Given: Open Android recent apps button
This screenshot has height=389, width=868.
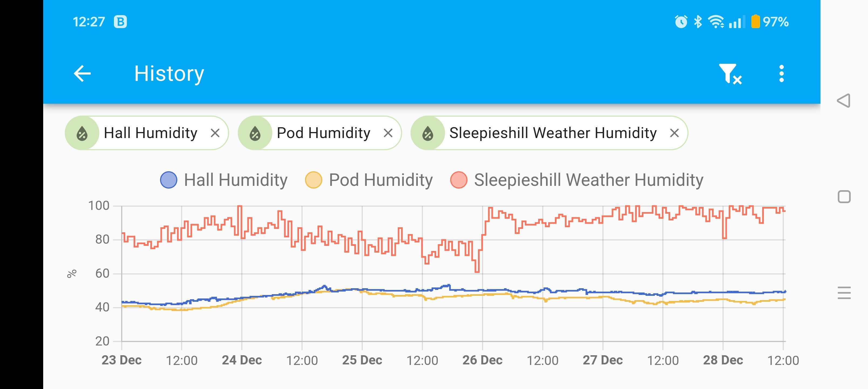Looking at the screenshot, I should click(x=844, y=293).
